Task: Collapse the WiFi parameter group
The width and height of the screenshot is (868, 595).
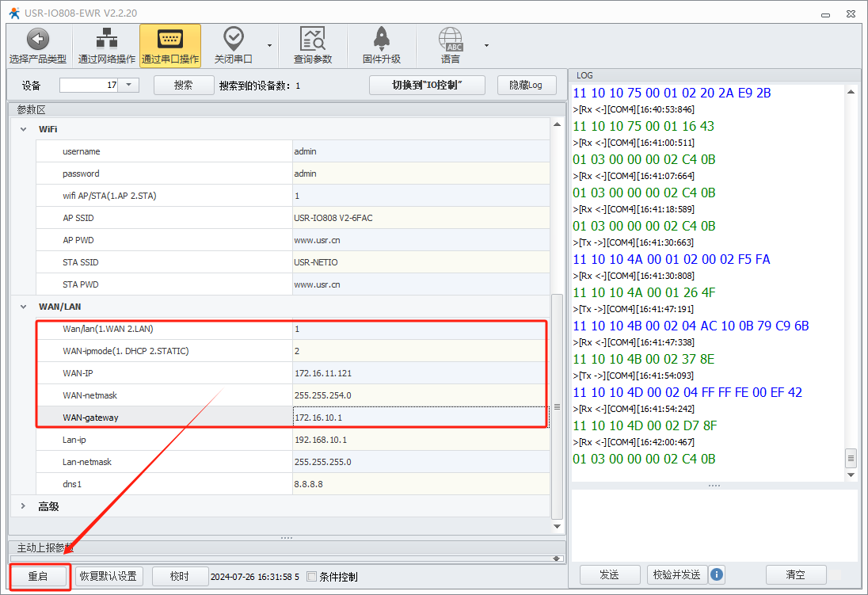Action: 24,129
